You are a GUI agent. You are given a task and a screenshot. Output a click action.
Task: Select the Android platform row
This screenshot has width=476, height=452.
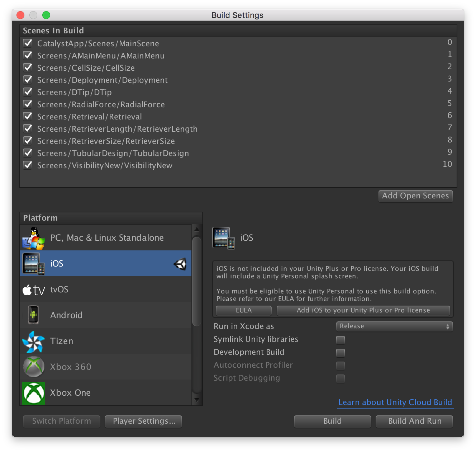(x=106, y=315)
